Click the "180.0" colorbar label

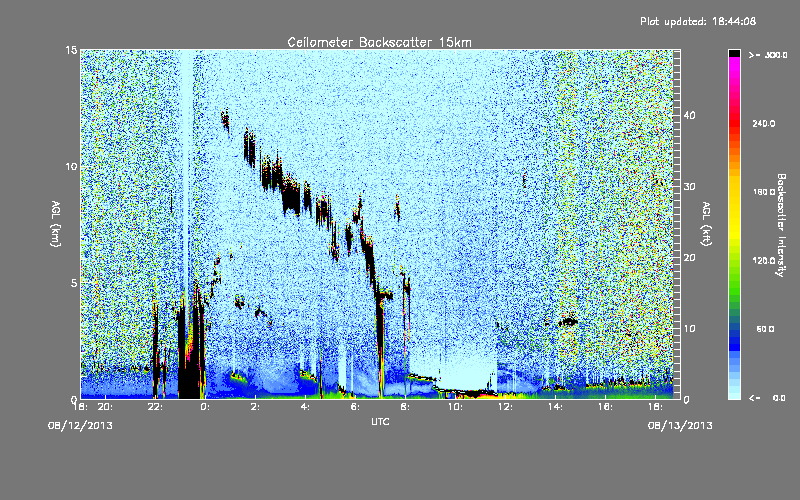(x=764, y=192)
